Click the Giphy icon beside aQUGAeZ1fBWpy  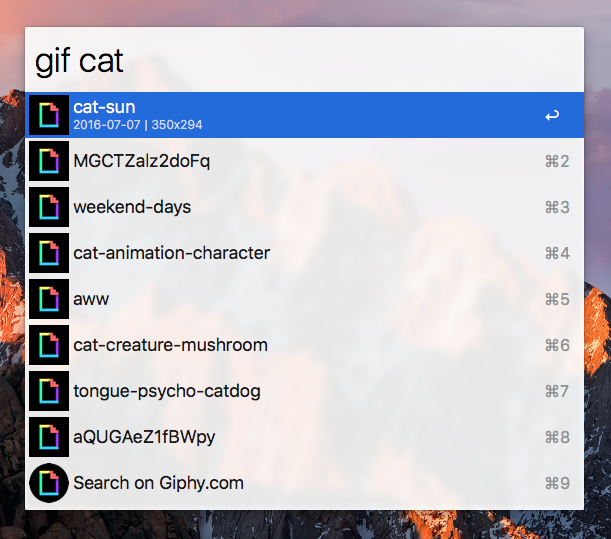point(48,437)
